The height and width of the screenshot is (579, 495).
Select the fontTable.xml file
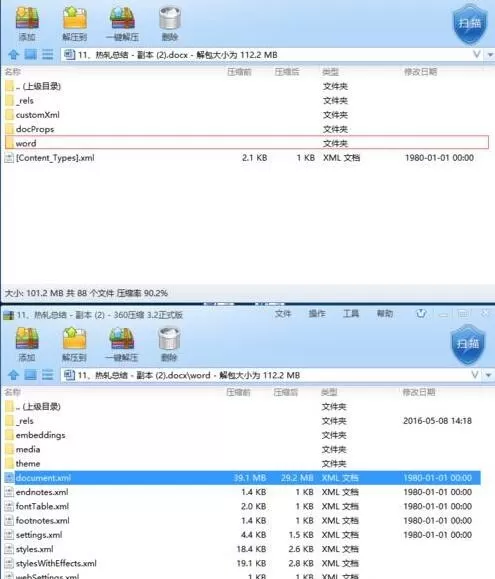point(242,506)
